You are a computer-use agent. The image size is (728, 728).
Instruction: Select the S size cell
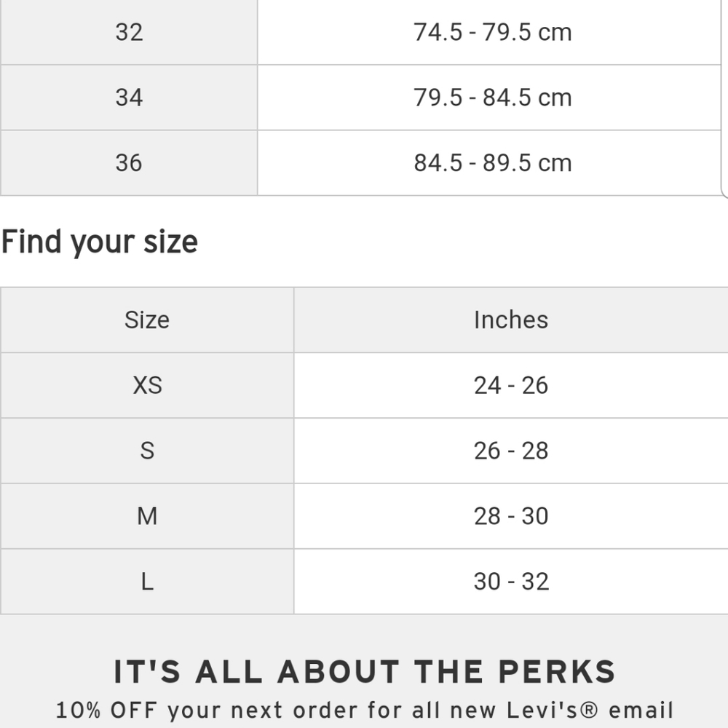point(147,451)
